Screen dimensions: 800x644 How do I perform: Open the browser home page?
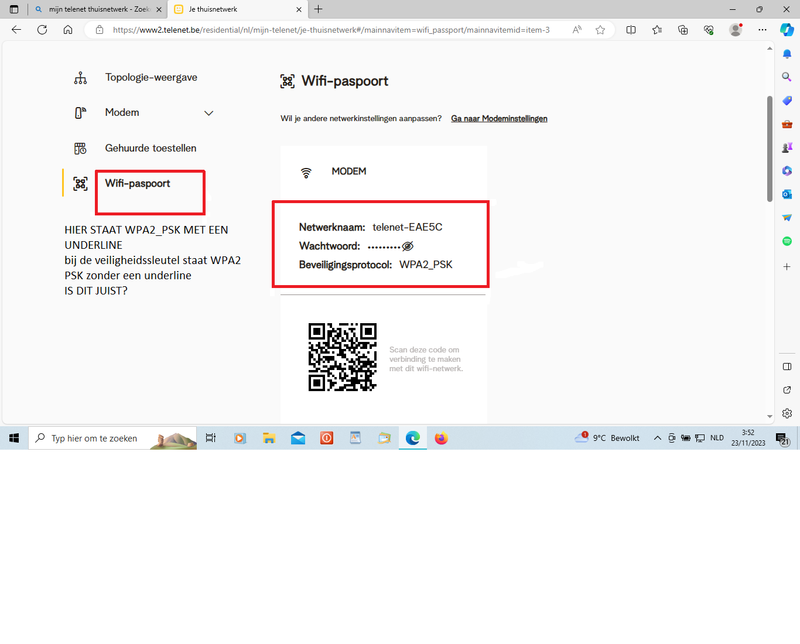pyautogui.click(x=68, y=30)
